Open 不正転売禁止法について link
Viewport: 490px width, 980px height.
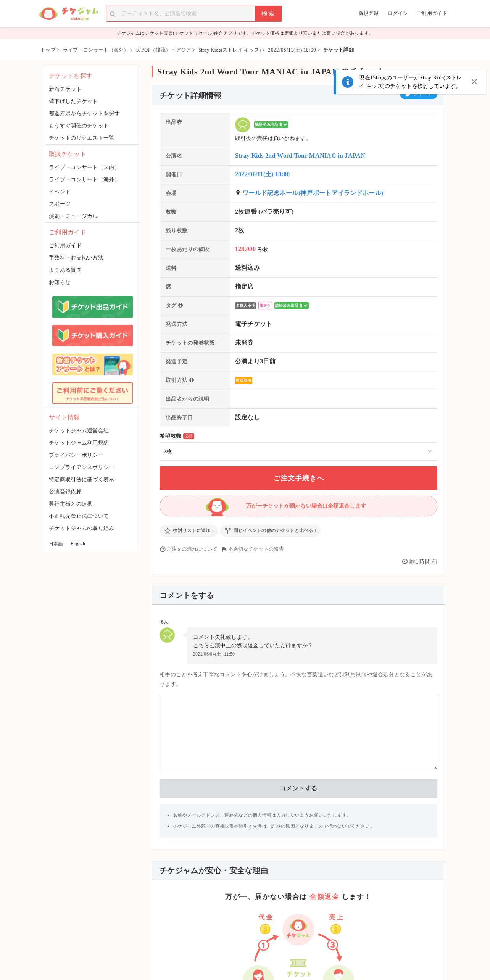click(79, 516)
